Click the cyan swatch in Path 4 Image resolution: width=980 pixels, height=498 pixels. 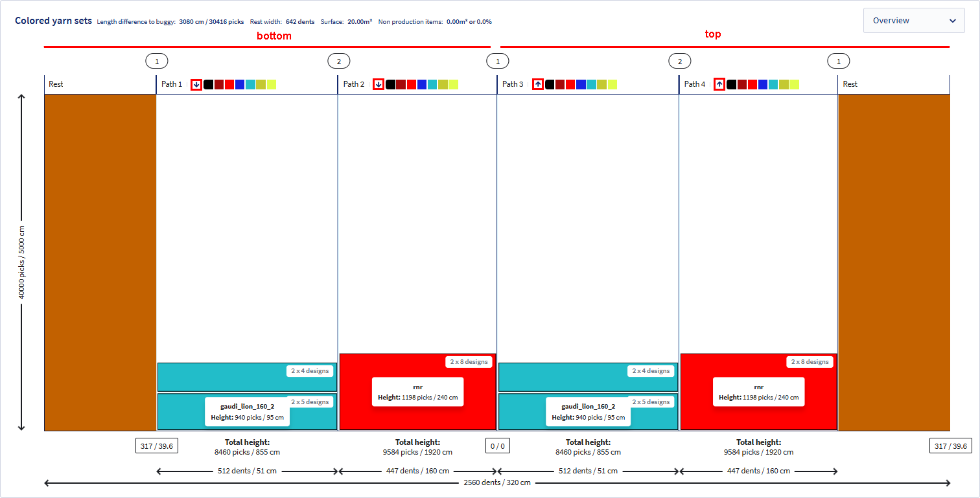click(773, 84)
